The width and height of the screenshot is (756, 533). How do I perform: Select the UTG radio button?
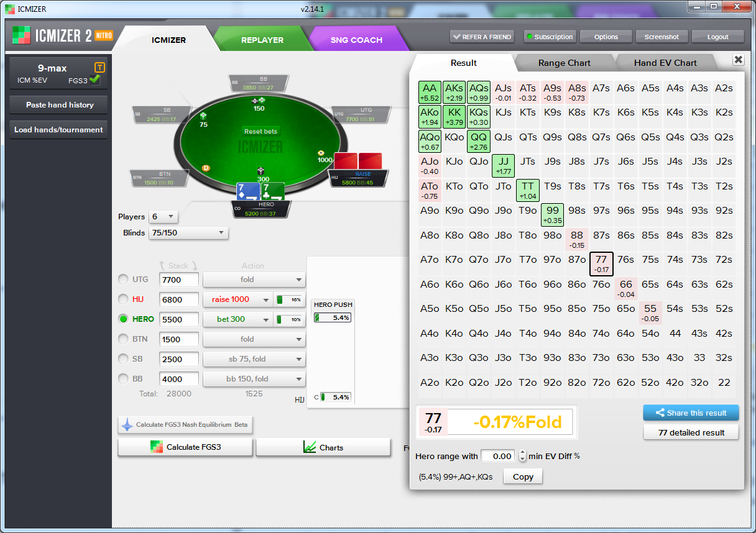tap(123, 280)
